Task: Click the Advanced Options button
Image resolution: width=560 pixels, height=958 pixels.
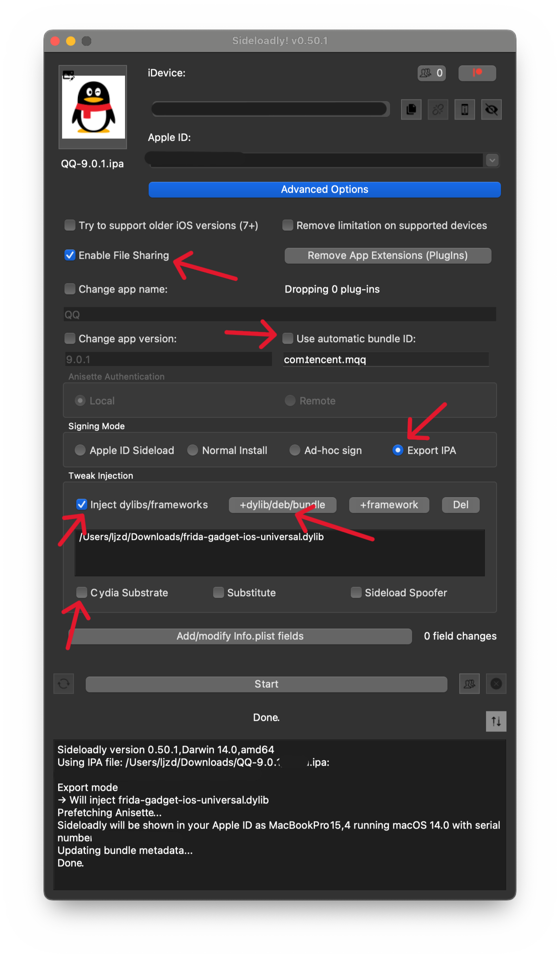Action: pyautogui.click(x=324, y=190)
